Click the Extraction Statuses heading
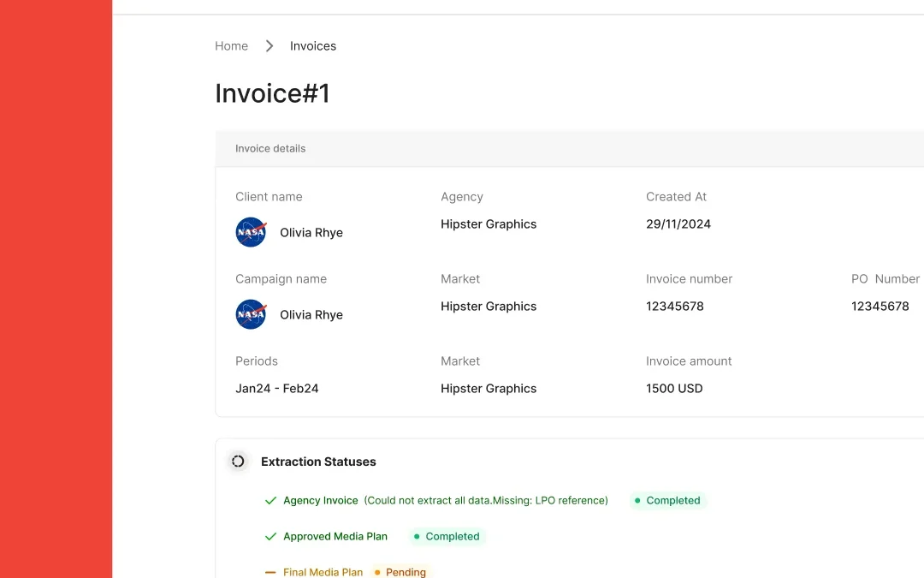Screen dimensions: 924x578 click(x=318, y=462)
